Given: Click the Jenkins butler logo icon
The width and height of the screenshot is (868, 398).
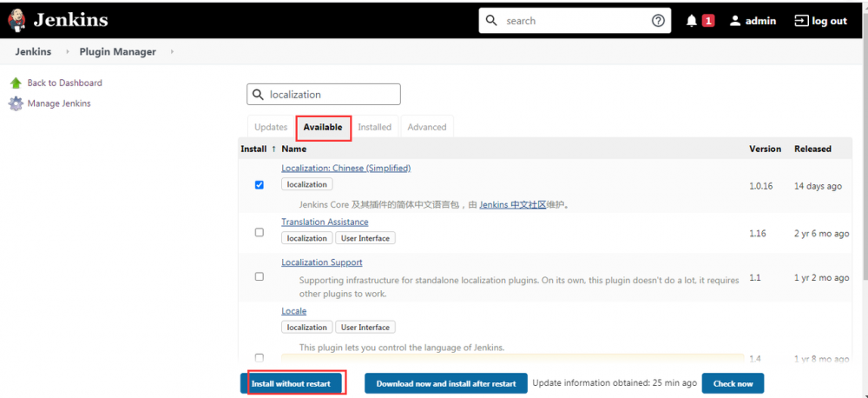Looking at the screenshot, I should [16, 20].
